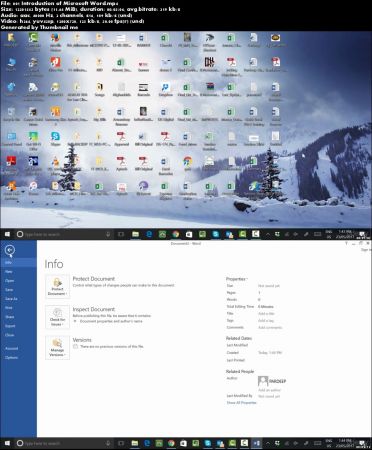
Task: Select Share in the backstage sidebar
Action: point(18,317)
